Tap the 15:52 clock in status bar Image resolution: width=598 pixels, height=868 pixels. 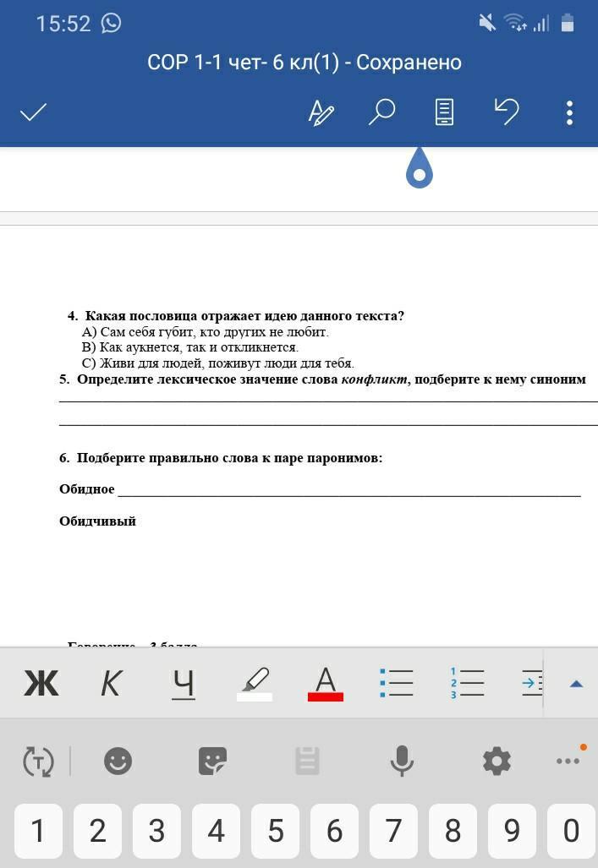(x=63, y=24)
